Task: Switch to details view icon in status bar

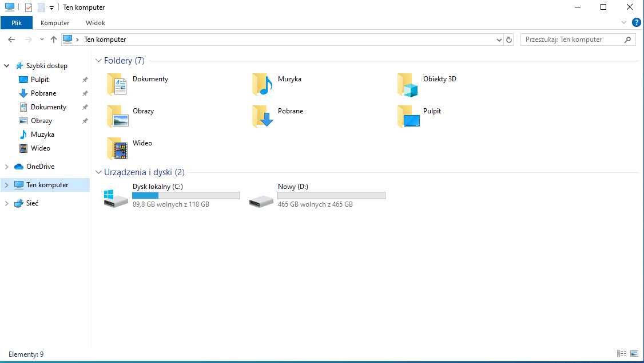Action: 622,353
